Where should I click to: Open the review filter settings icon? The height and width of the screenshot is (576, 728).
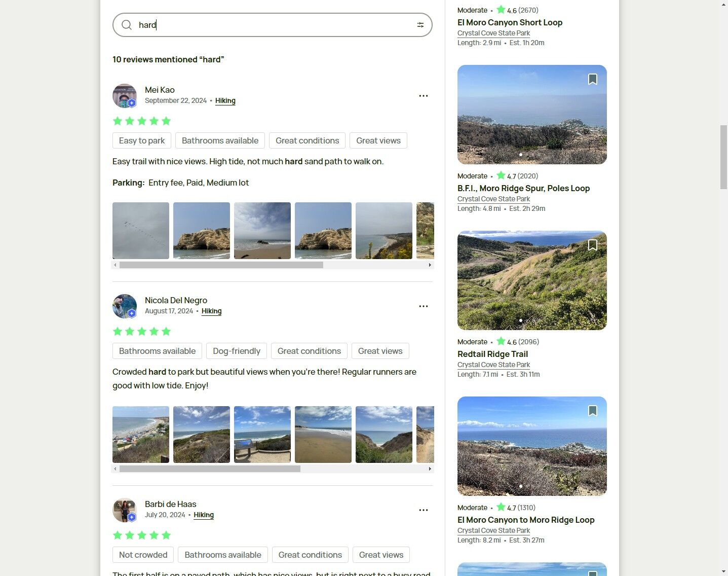[x=420, y=25]
